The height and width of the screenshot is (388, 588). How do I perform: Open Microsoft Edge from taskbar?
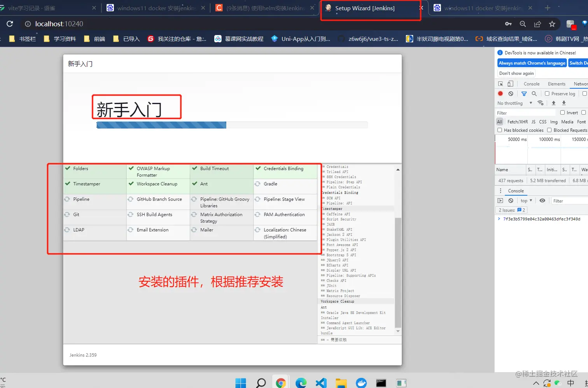(x=301, y=383)
